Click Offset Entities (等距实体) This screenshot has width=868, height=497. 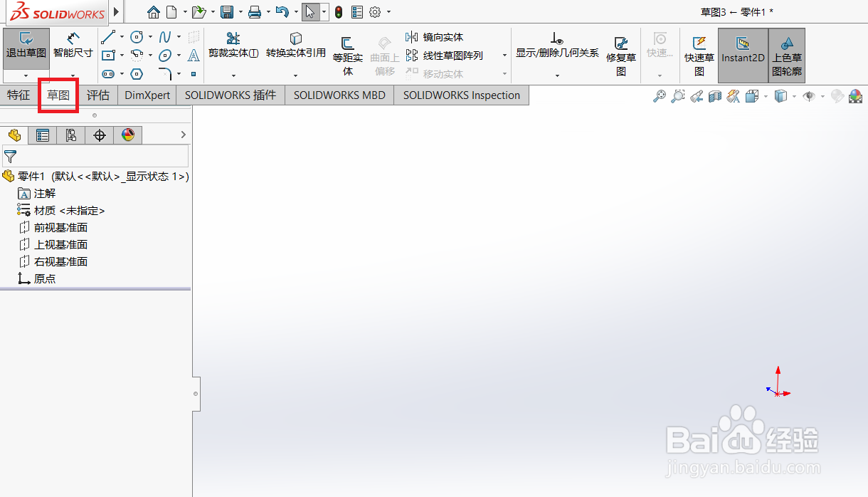point(348,56)
